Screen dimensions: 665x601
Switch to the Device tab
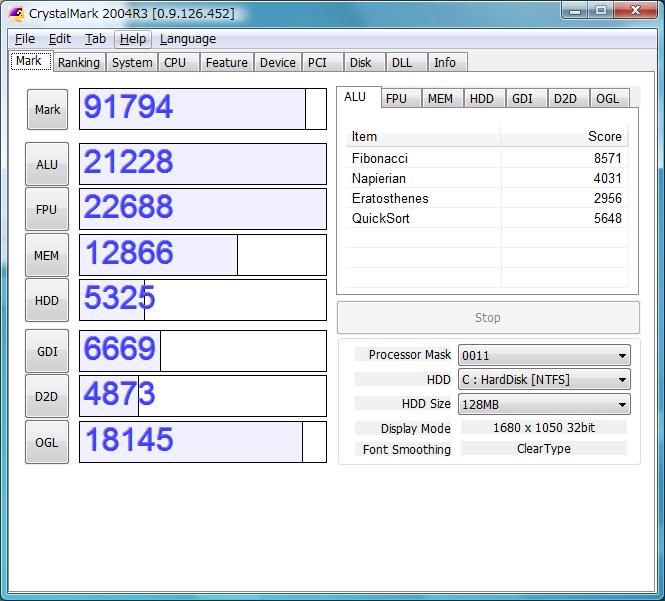(x=278, y=63)
